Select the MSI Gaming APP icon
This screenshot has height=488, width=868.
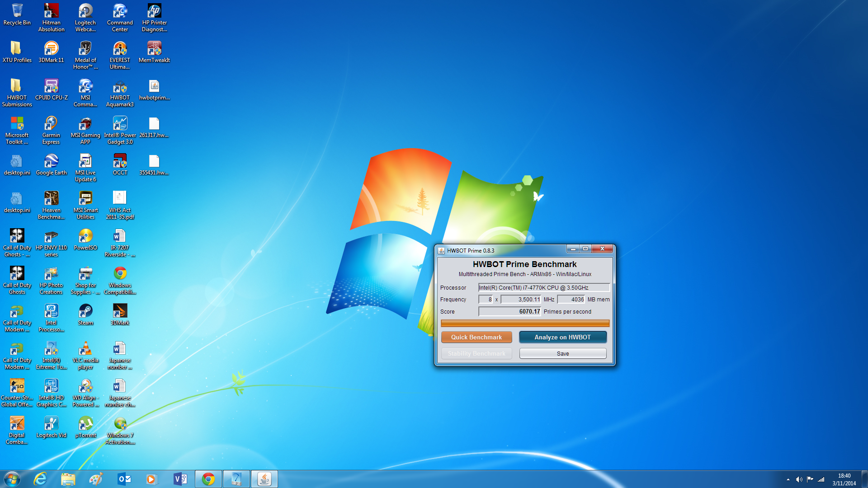(85, 131)
